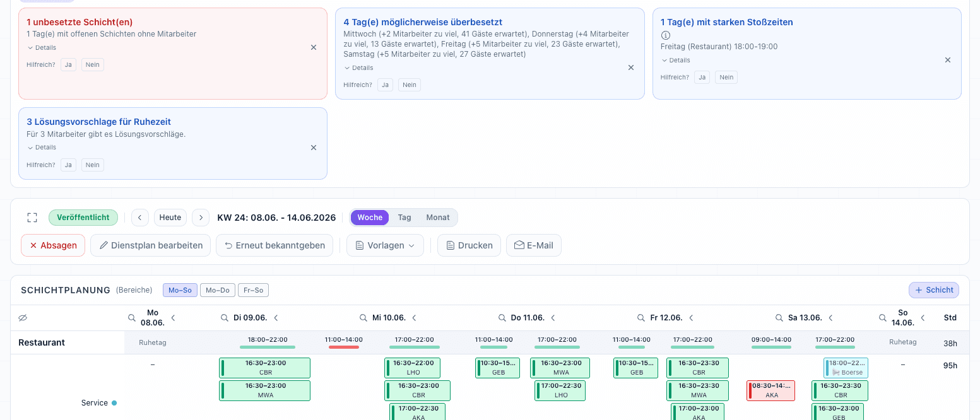Go to previous week arrow before Heute
980x420 pixels.
coord(140,218)
